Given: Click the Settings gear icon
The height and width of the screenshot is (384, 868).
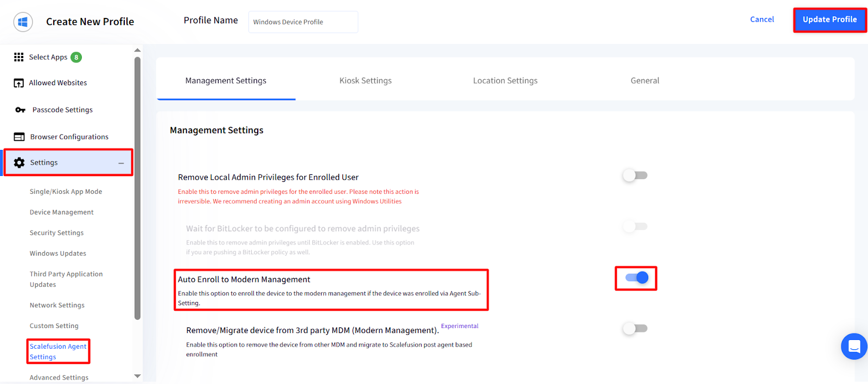Looking at the screenshot, I should coord(19,162).
